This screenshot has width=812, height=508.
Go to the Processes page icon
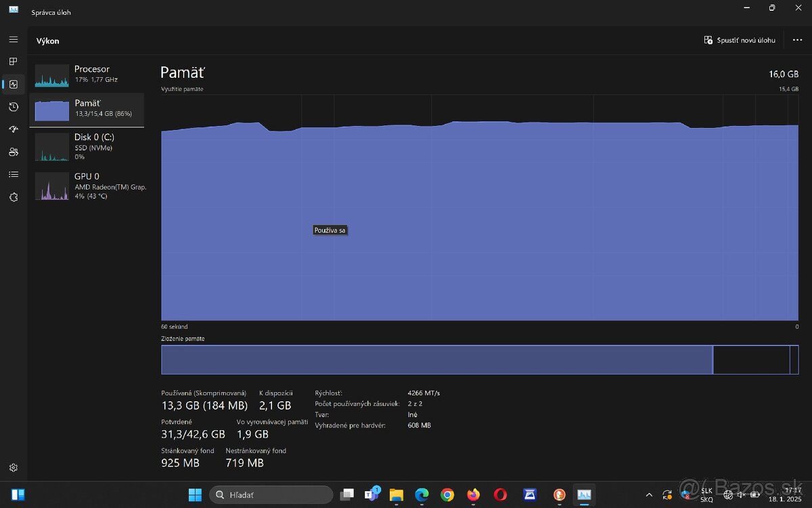pyautogui.click(x=13, y=62)
